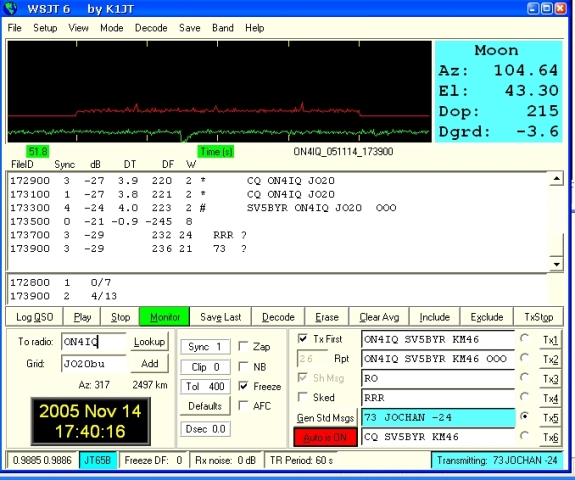Click the Log QSO button
The image size is (575, 480).
pos(34,317)
